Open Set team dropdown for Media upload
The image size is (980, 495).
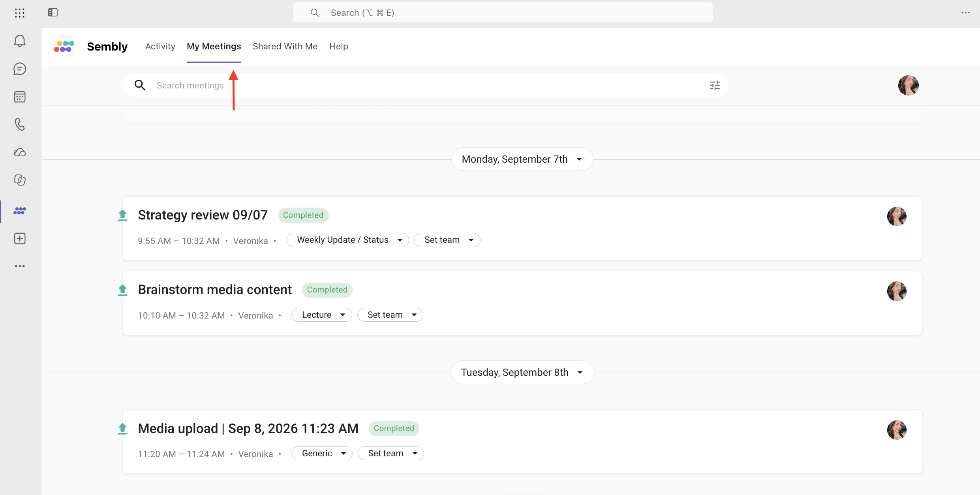(391, 454)
